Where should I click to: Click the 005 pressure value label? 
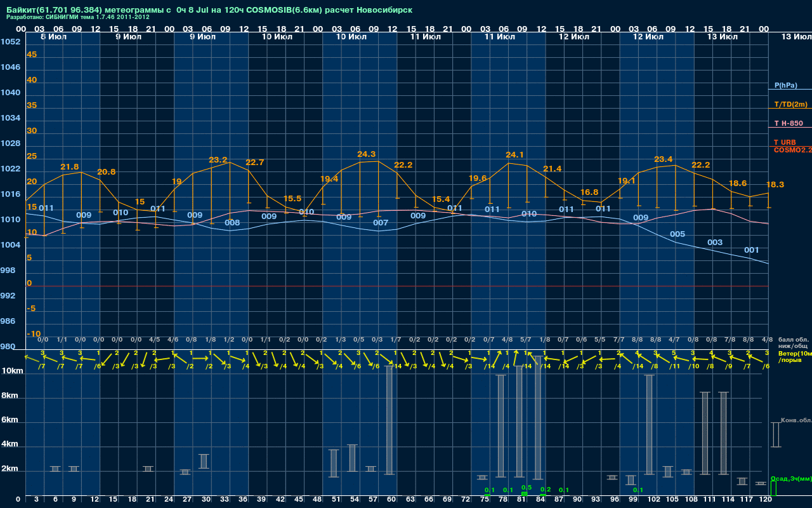click(678, 234)
